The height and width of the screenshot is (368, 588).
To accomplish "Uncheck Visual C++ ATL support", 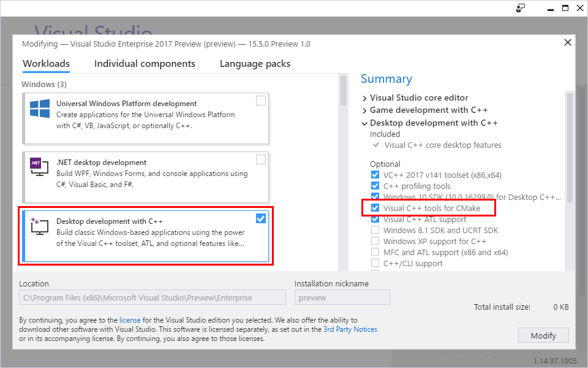I will click(375, 220).
